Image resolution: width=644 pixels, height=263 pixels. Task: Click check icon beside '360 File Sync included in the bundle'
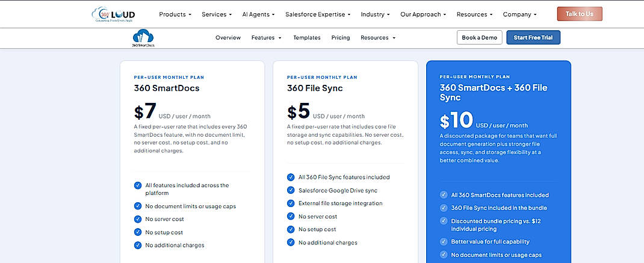444,208
